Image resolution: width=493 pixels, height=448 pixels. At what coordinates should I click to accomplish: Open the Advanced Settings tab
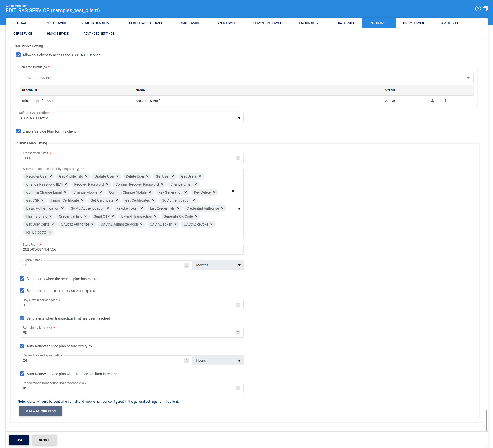(x=99, y=34)
